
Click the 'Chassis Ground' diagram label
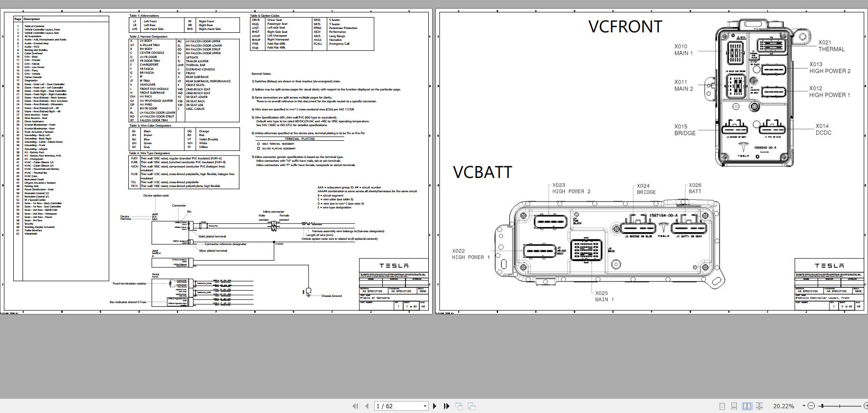[331, 296]
